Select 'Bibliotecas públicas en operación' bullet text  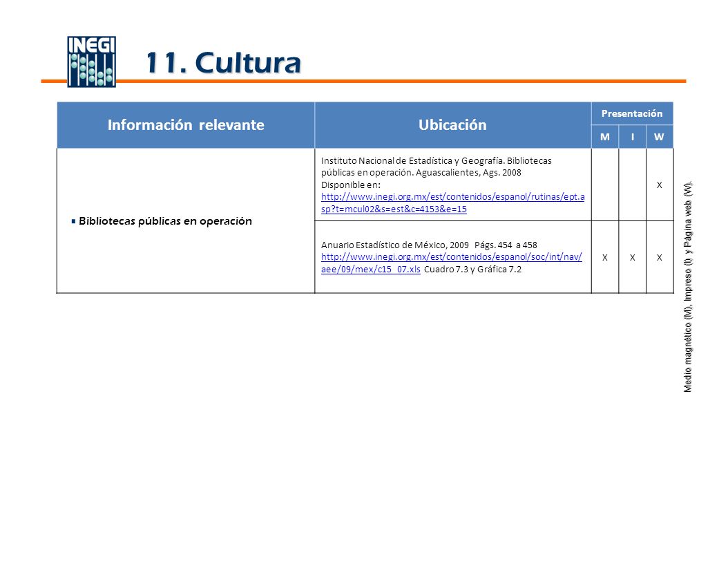(165, 221)
